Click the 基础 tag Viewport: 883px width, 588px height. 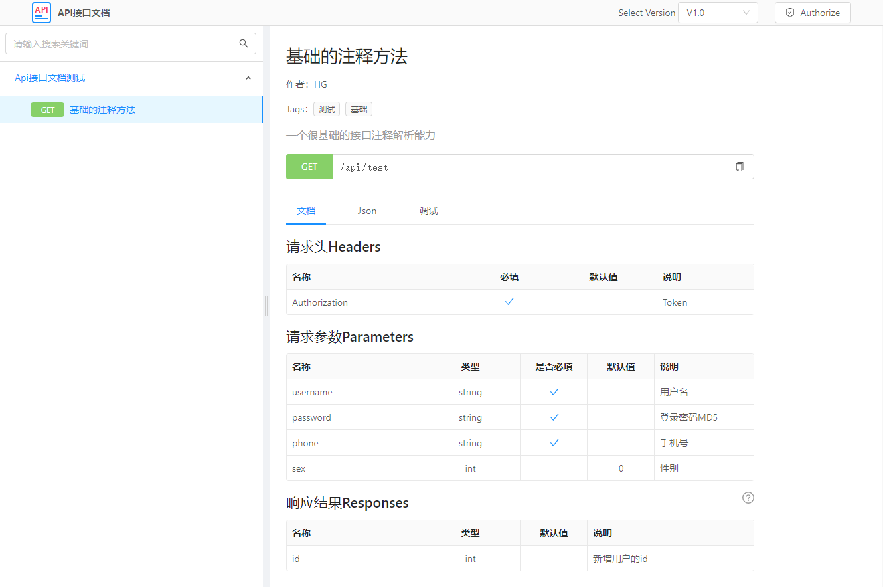[359, 110]
